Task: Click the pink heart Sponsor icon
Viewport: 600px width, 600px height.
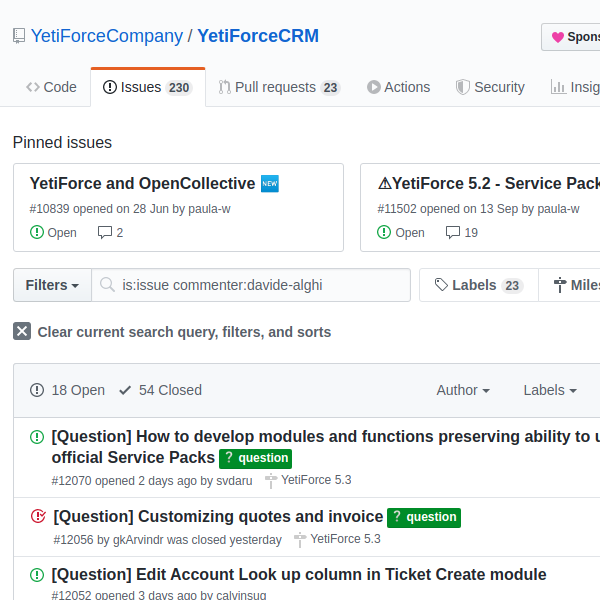Action: [x=558, y=37]
